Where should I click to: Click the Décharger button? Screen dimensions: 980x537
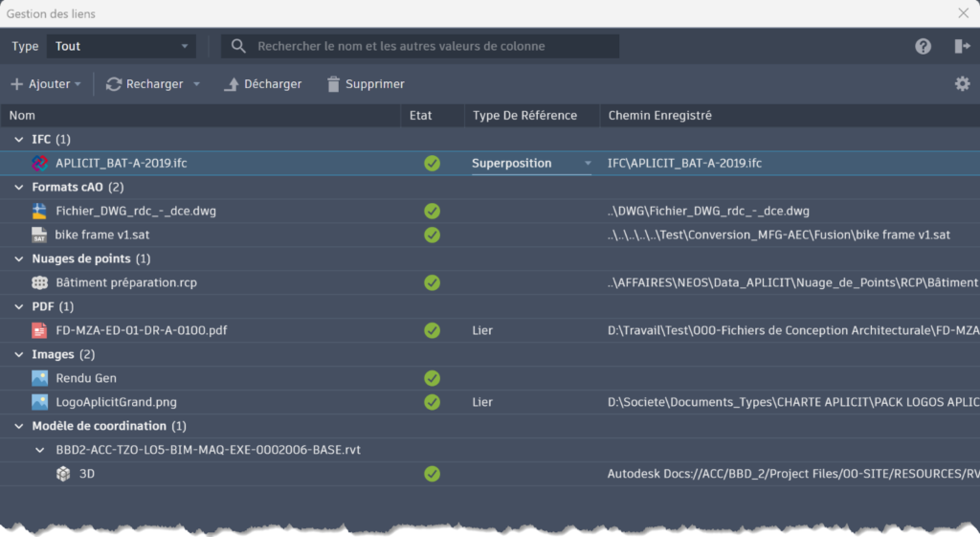click(262, 84)
